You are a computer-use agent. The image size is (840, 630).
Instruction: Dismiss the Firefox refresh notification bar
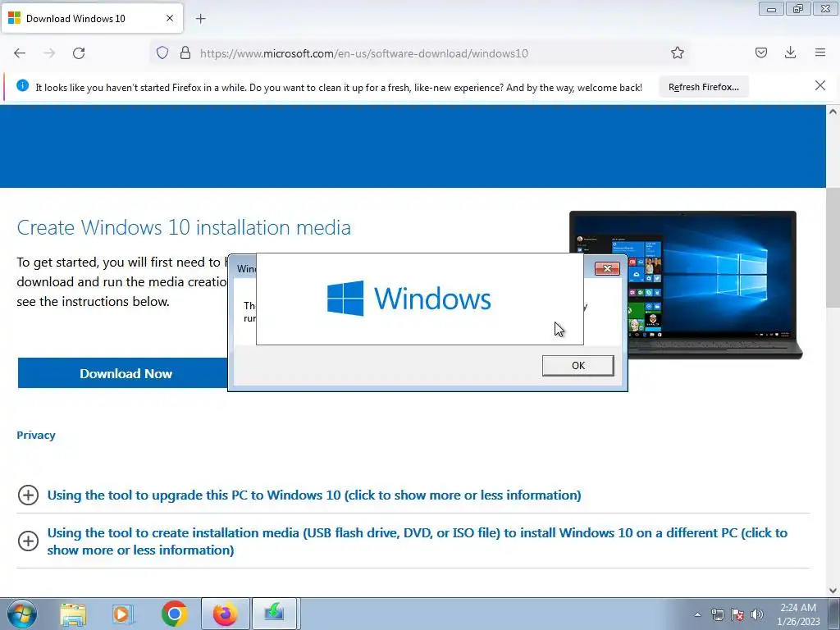(820, 85)
